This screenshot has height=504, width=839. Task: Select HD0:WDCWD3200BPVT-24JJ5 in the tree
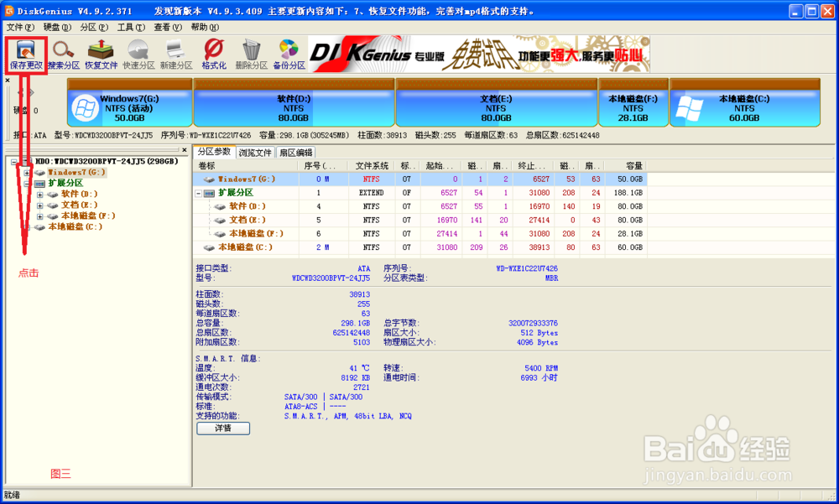107,161
